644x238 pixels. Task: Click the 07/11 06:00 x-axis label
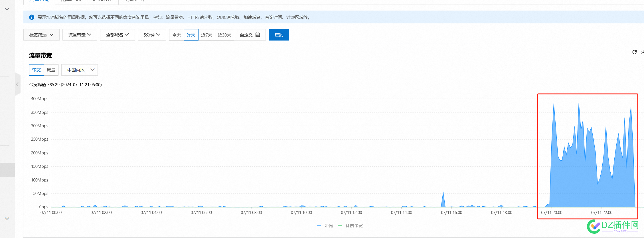(201, 213)
